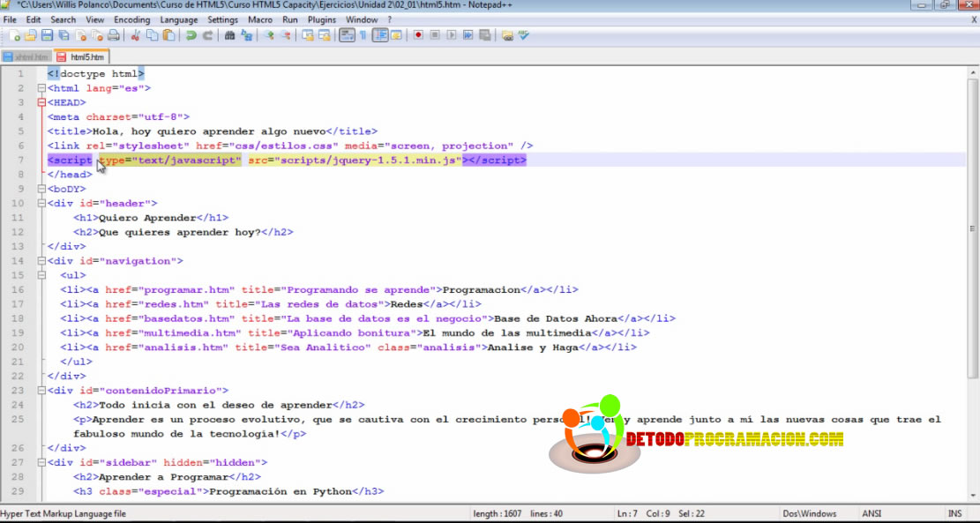Collapse the navigation div code fold
Screen dimensions: 980x523
click(x=41, y=260)
